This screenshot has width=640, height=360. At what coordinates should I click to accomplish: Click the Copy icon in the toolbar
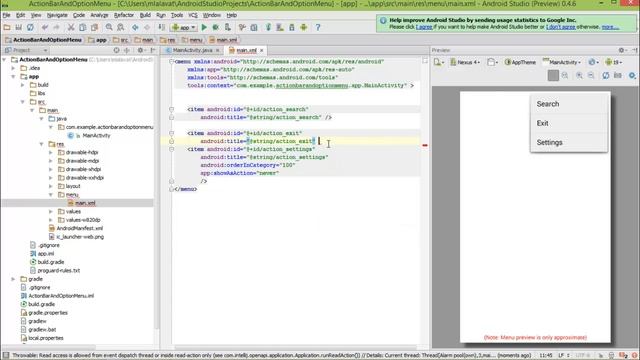pos(82,27)
